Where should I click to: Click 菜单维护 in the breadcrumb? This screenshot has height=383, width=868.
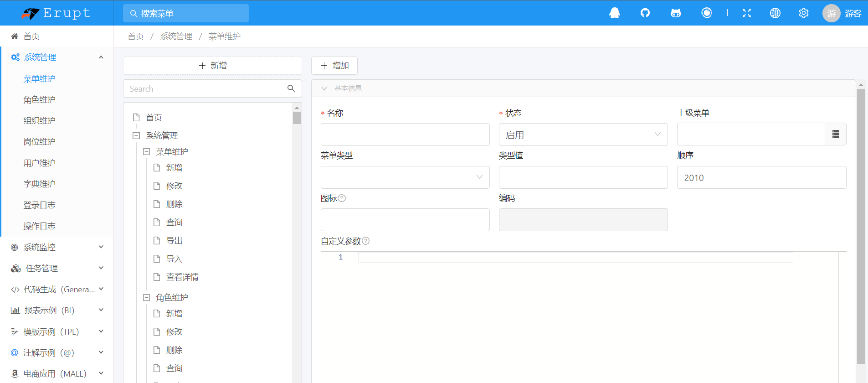click(x=225, y=36)
